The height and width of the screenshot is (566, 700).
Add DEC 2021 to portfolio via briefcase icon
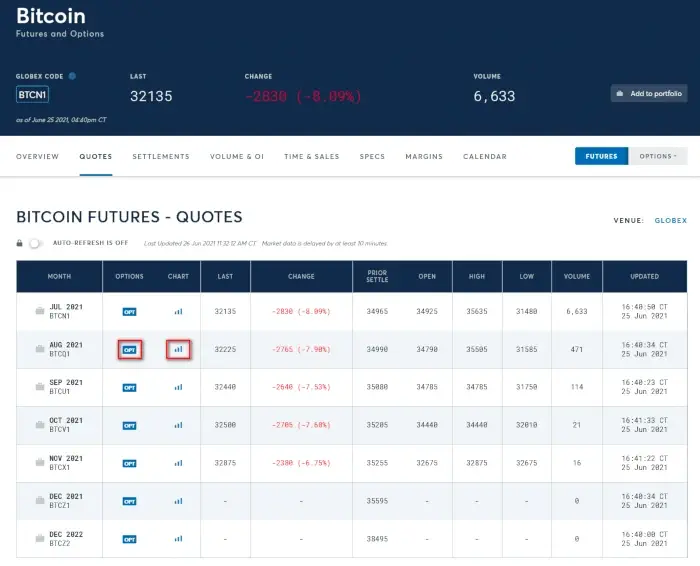point(40,500)
